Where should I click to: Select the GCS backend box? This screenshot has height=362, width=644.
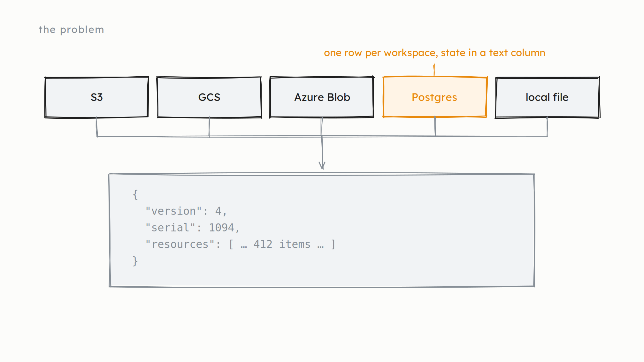click(210, 97)
